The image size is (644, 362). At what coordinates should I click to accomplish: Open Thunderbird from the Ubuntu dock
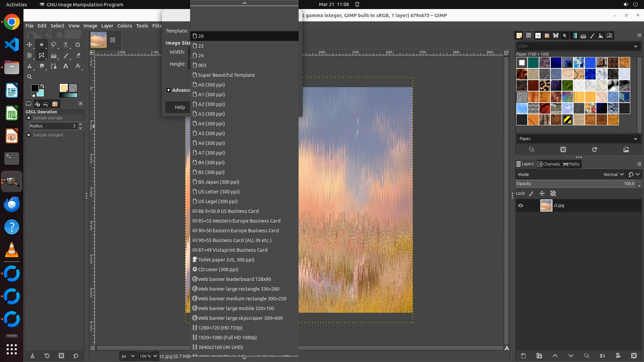[12, 204]
